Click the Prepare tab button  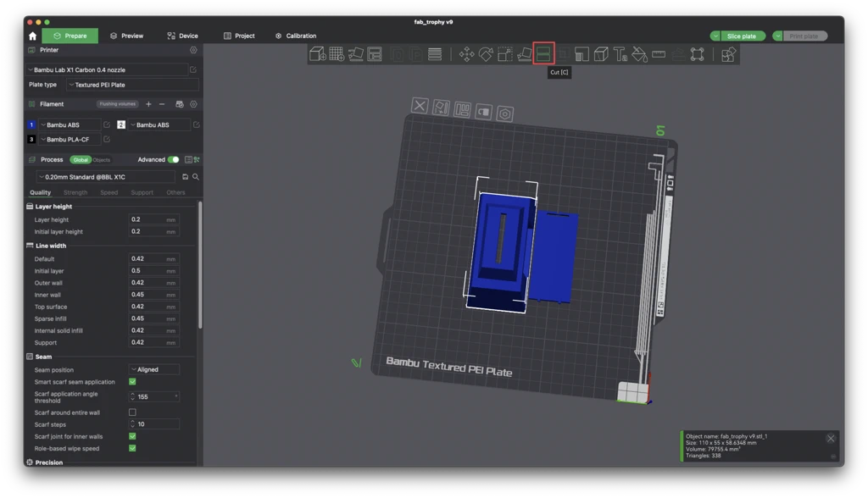[x=70, y=36]
